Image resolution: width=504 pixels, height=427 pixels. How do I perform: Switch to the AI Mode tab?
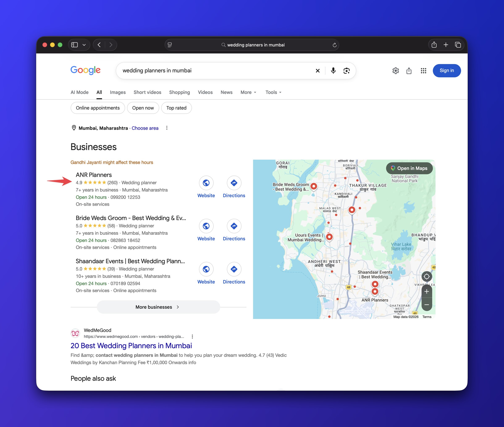coord(79,92)
